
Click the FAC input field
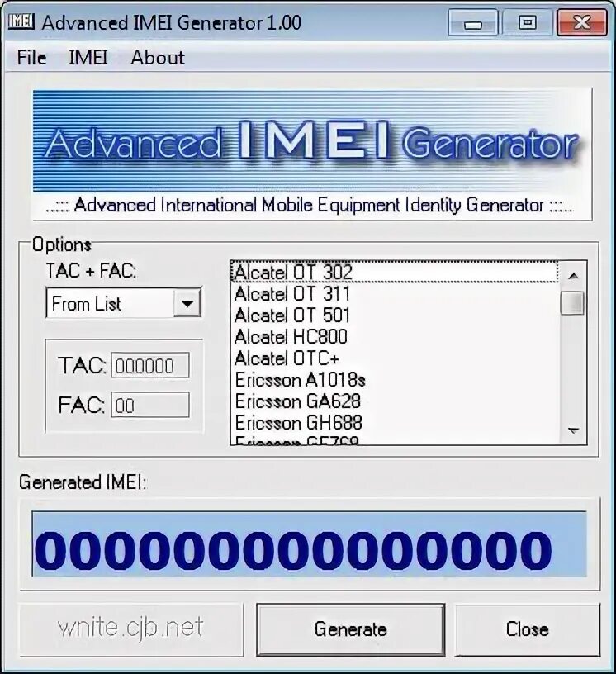(x=150, y=405)
